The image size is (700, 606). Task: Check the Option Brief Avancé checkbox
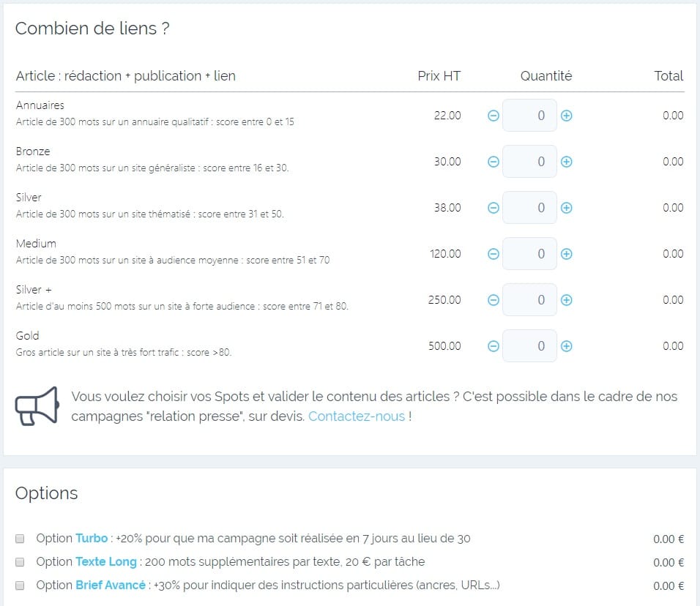(20, 586)
